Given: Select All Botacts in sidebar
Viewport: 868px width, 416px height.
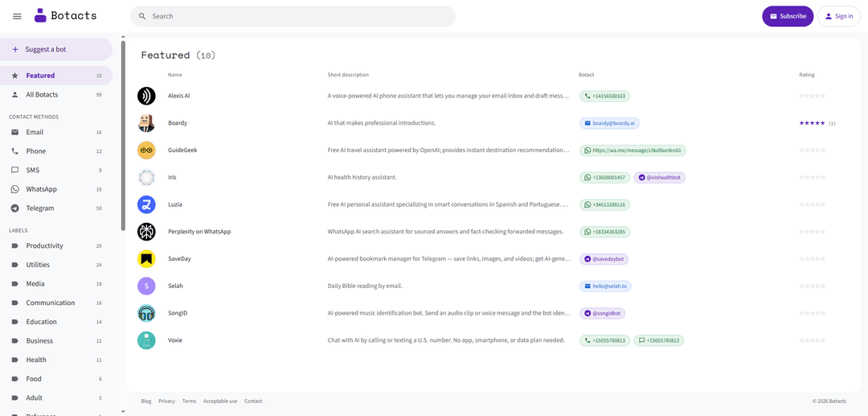Looking at the screenshot, I should pos(56,95).
